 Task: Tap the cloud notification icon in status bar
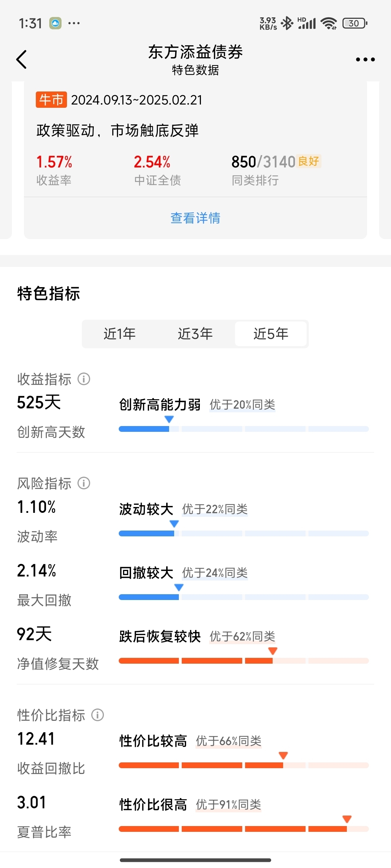pos(55,23)
